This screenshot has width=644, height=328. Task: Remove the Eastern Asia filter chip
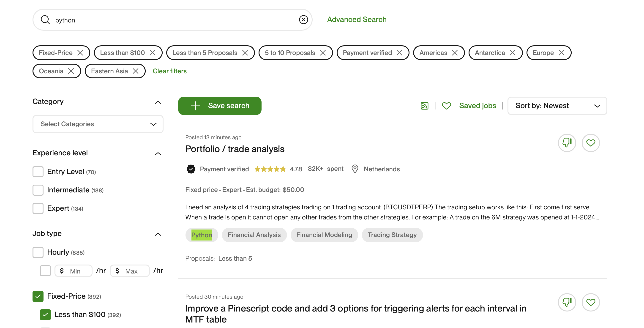136,71
